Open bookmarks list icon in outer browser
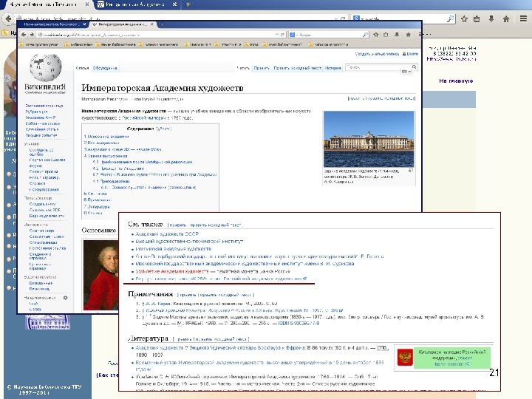 (477, 19)
